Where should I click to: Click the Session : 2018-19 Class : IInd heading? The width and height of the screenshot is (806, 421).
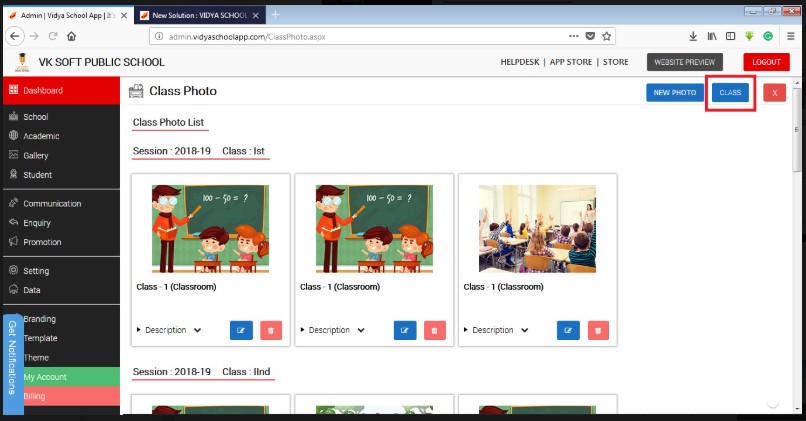pyautogui.click(x=202, y=372)
